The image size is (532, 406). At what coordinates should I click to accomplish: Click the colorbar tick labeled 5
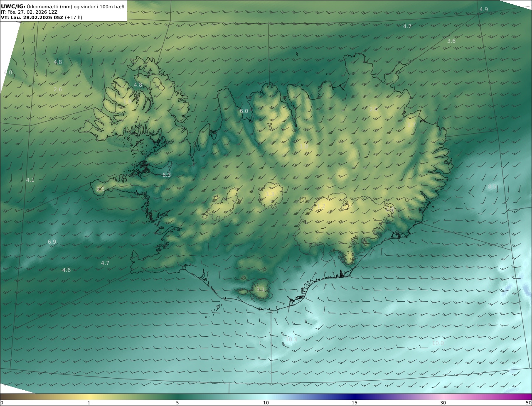click(177, 403)
